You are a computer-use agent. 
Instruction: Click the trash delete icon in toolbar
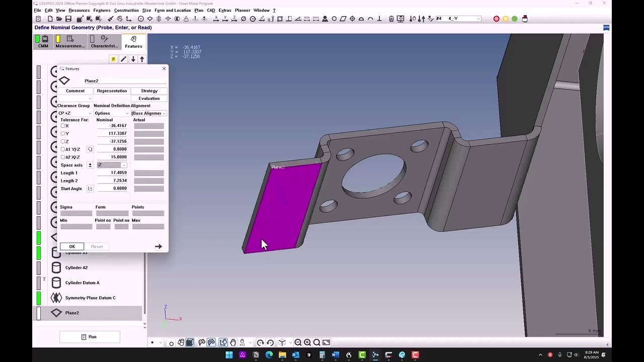point(391,19)
